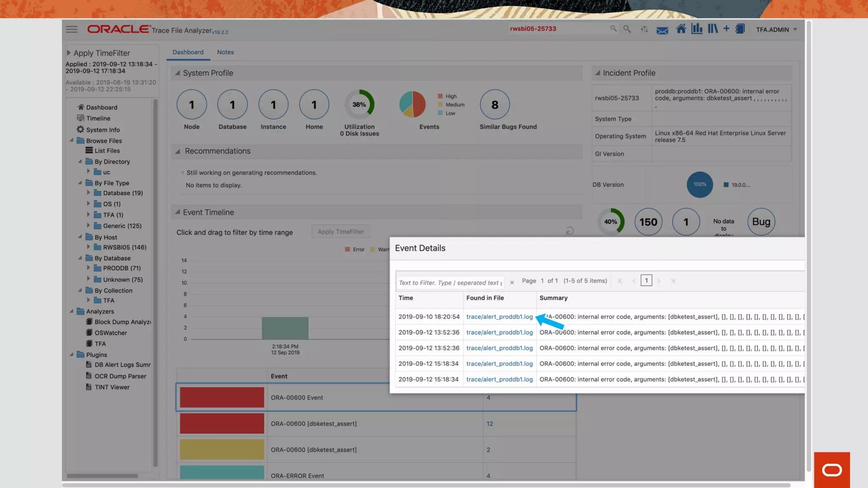Open the bar chart icon in header
The height and width of the screenshot is (488, 868).
(x=697, y=29)
